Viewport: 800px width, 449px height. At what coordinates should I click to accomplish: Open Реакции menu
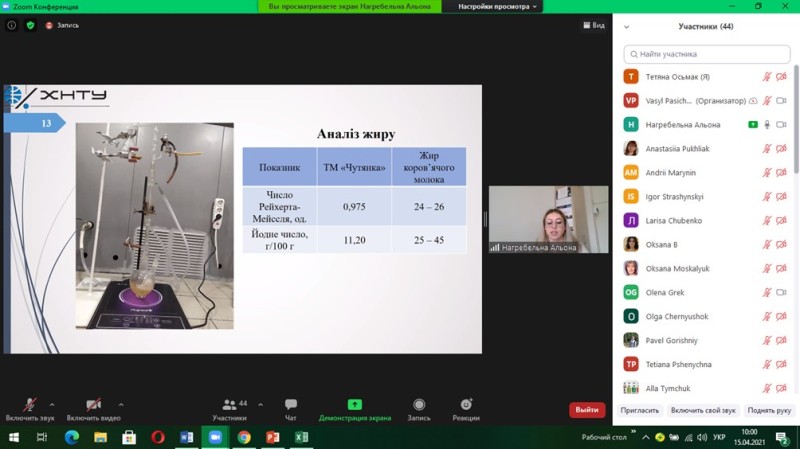click(x=466, y=410)
